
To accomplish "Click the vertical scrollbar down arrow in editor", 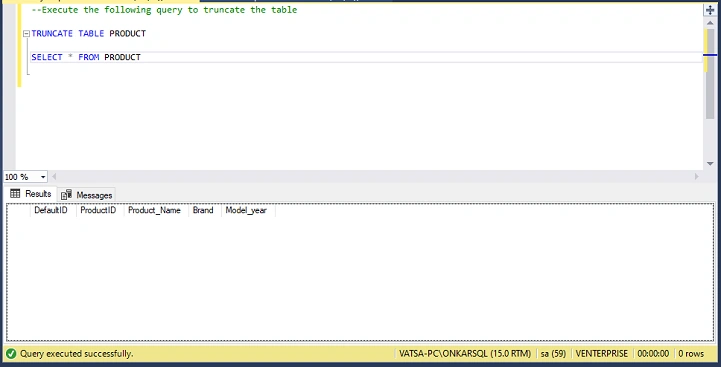I will click(x=710, y=164).
